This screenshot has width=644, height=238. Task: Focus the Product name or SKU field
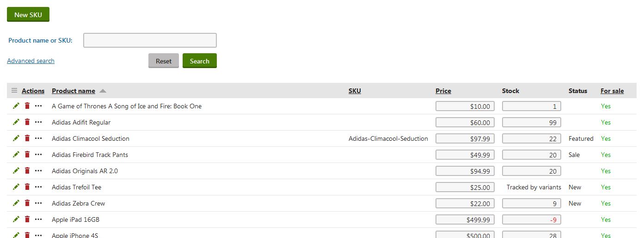coord(150,40)
